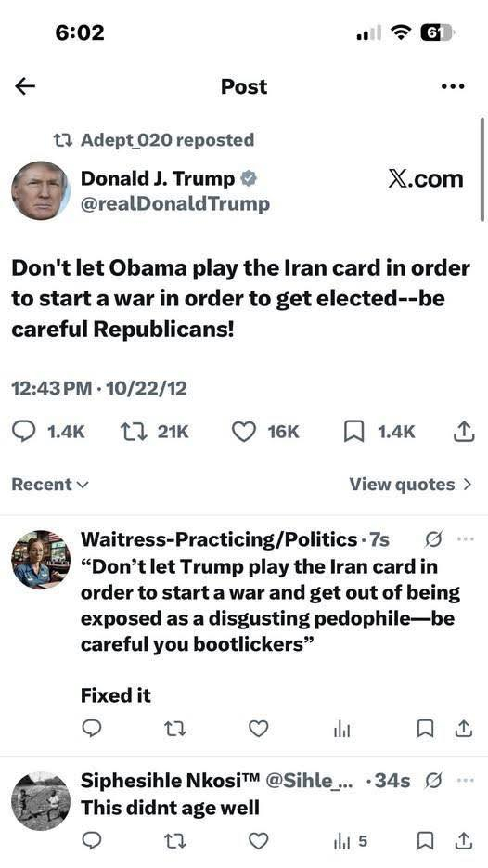This screenshot has height=868, width=488.
Task: Tap reply bubble showing 1.4K
Action: [x=48, y=432]
